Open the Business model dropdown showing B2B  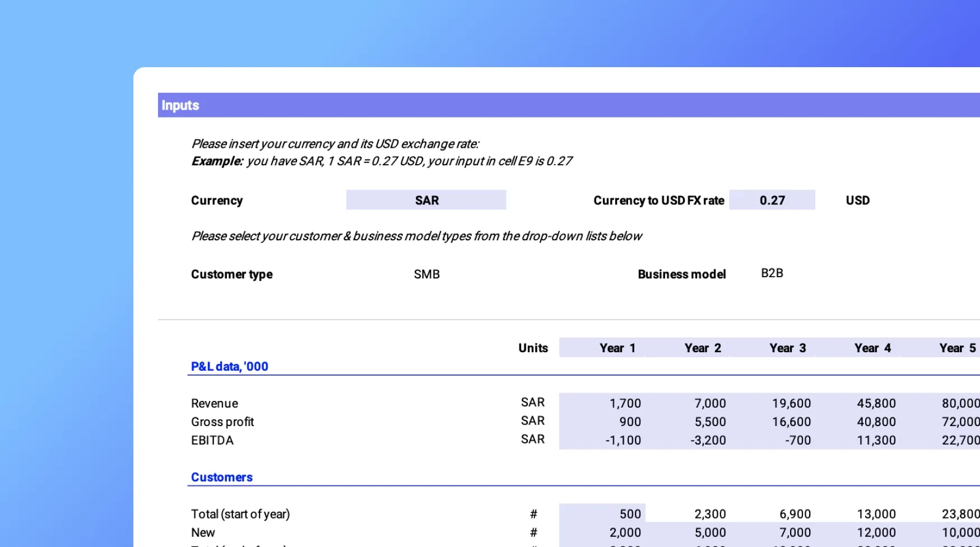point(772,273)
